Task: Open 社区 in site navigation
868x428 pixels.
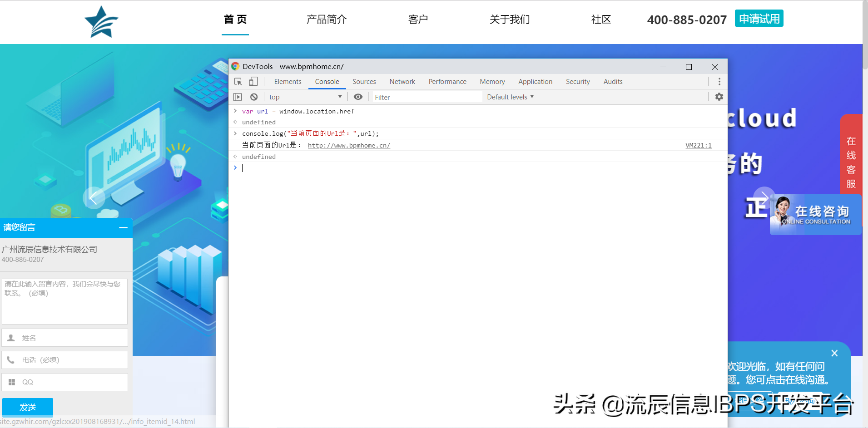Action: point(601,20)
